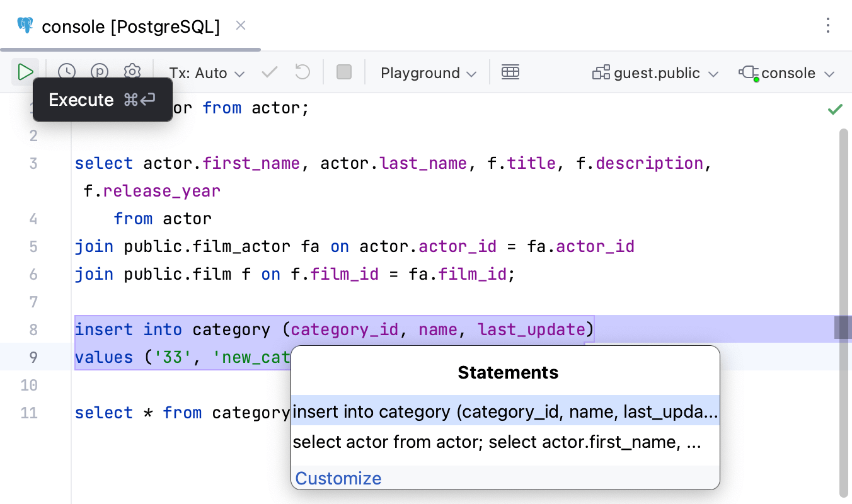
Task: Commit the current transaction
Action: (x=269, y=72)
